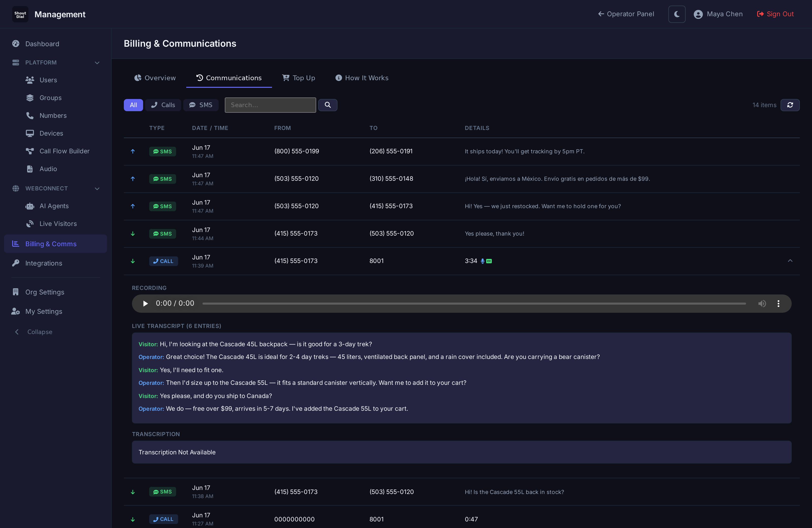Click the TO column header

373,128
